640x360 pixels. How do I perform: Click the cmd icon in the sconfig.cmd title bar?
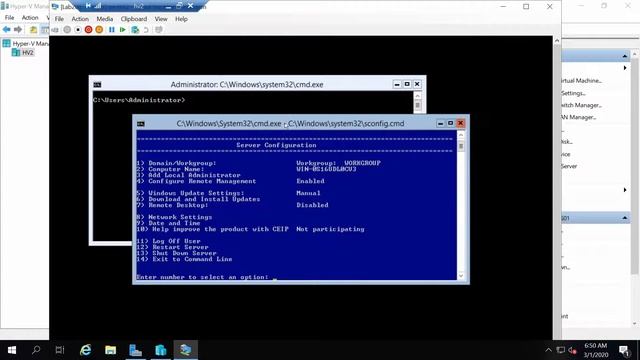(x=141, y=124)
